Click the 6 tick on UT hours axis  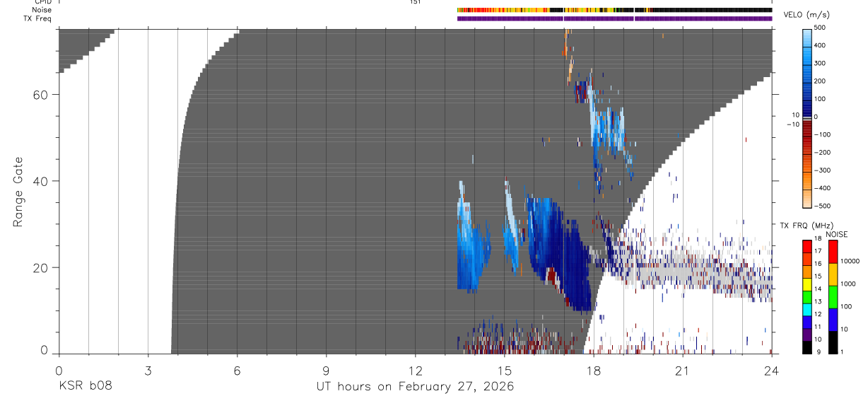(237, 370)
